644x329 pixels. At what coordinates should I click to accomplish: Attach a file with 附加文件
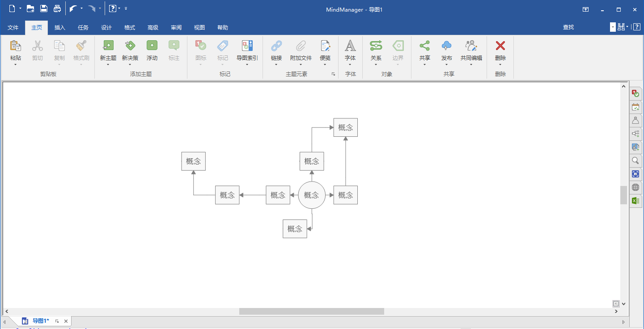click(x=301, y=51)
